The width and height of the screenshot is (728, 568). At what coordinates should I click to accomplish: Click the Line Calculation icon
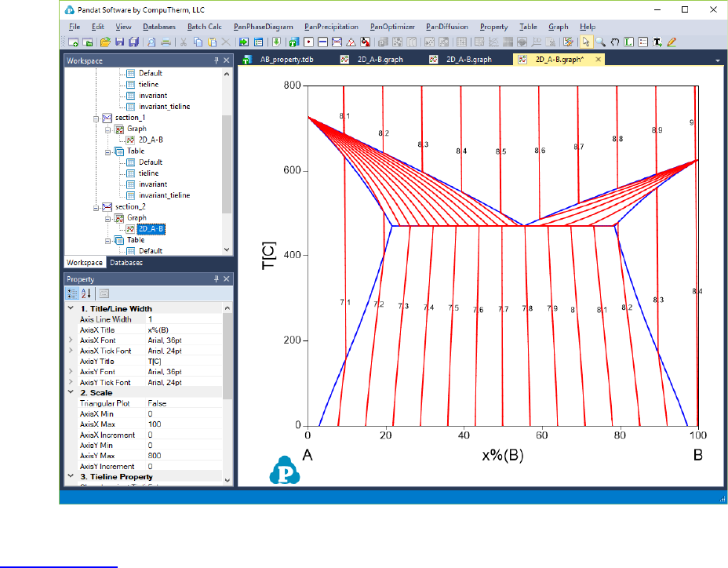pos(322,42)
